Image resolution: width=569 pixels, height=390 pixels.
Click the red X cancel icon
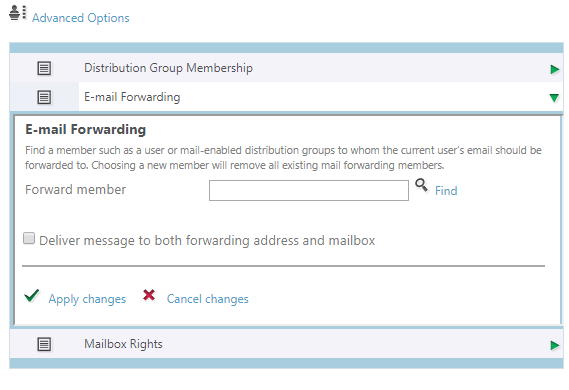[149, 295]
